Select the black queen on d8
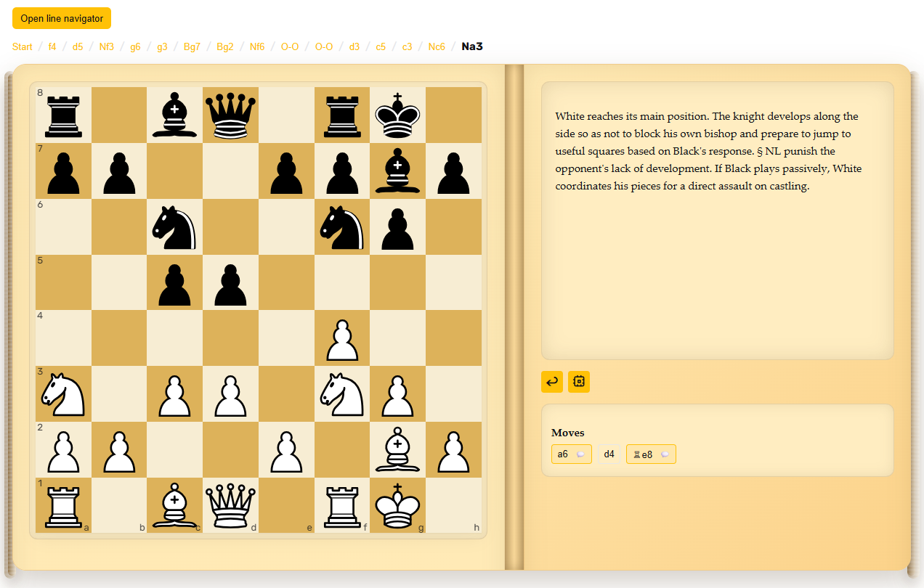Image resolution: width=924 pixels, height=588 pixels. (x=230, y=115)
